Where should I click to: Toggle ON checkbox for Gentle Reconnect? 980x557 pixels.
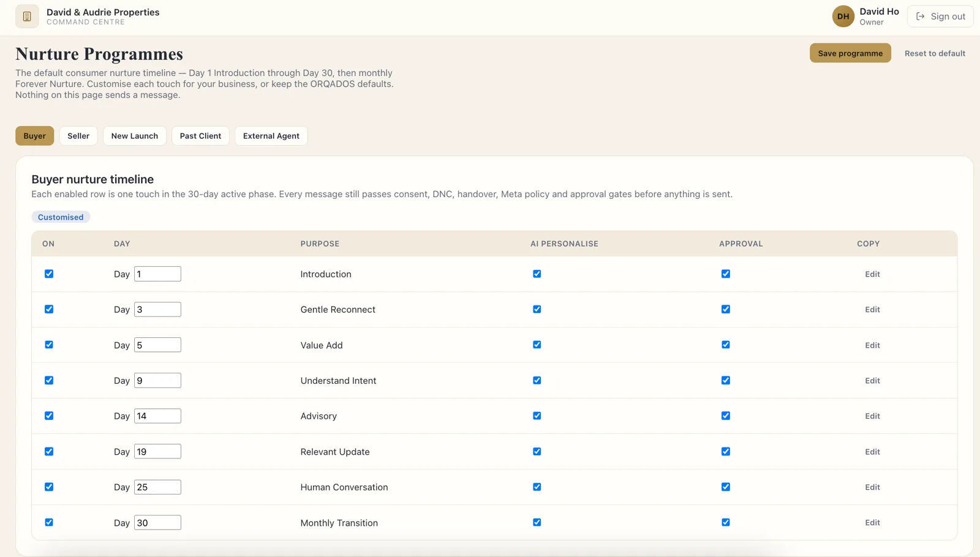point(49,309)
